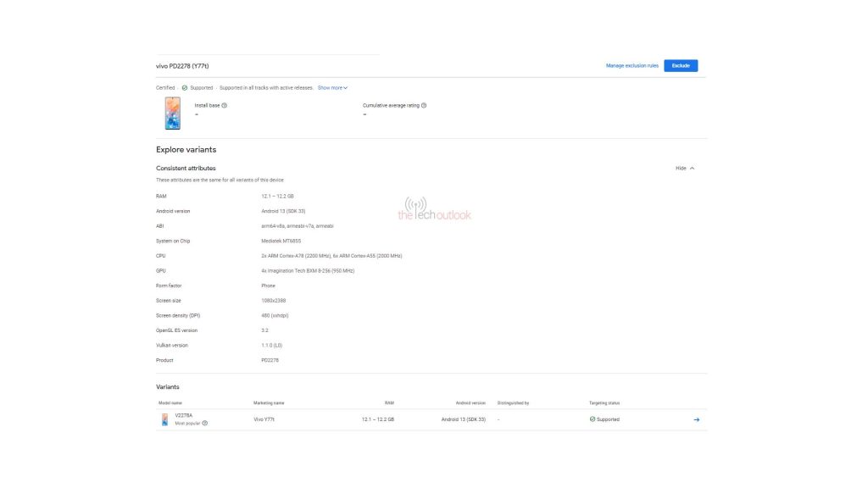Click the Exclude button
Image resolution: width=868 pixels, height=488 pixels.
point(681,65)
